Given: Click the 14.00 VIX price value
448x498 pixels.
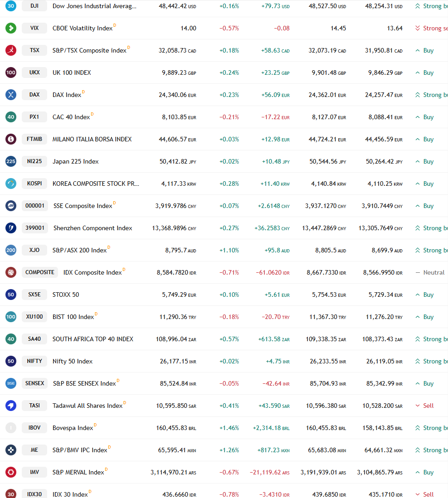Looking at the screenshot, I should [189, 28].
